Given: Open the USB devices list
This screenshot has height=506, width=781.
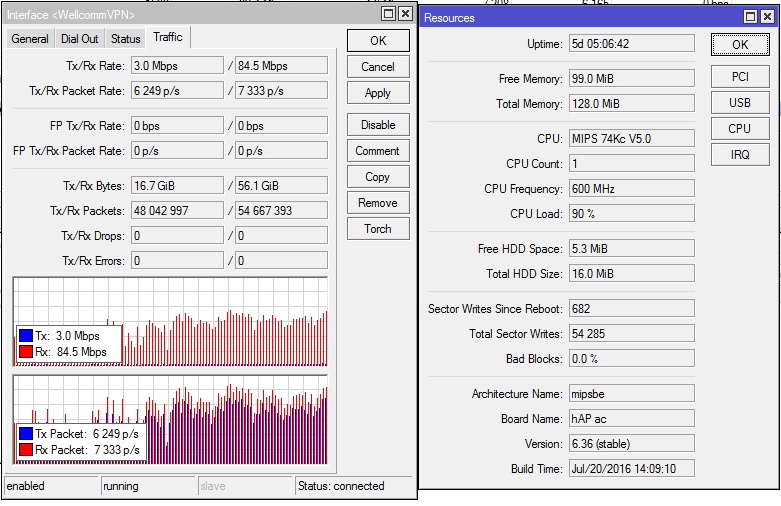Looking at the screenshot, I should tap(740, 103).
